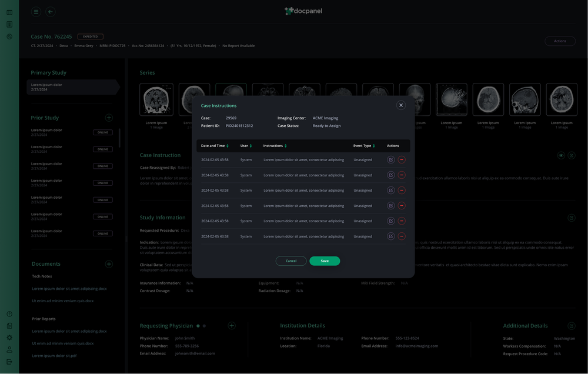Edit the Study Information section
This screenshot has height=374, width=588.
point(571,218)
